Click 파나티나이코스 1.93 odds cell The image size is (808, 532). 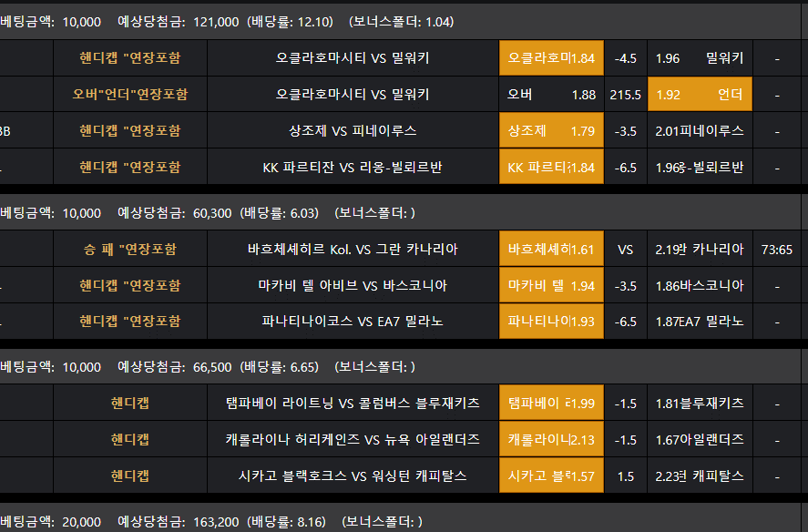click(x=550, y=322)
